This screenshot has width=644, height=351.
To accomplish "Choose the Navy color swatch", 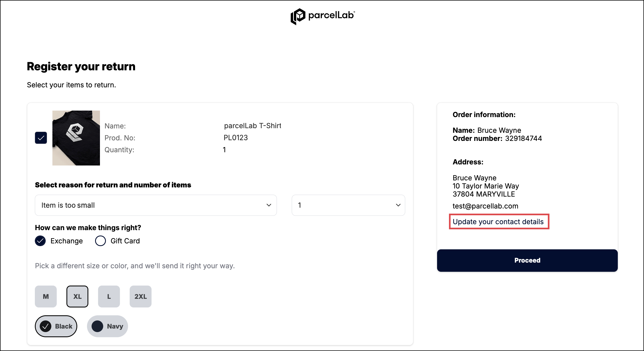I will (107, 326).
